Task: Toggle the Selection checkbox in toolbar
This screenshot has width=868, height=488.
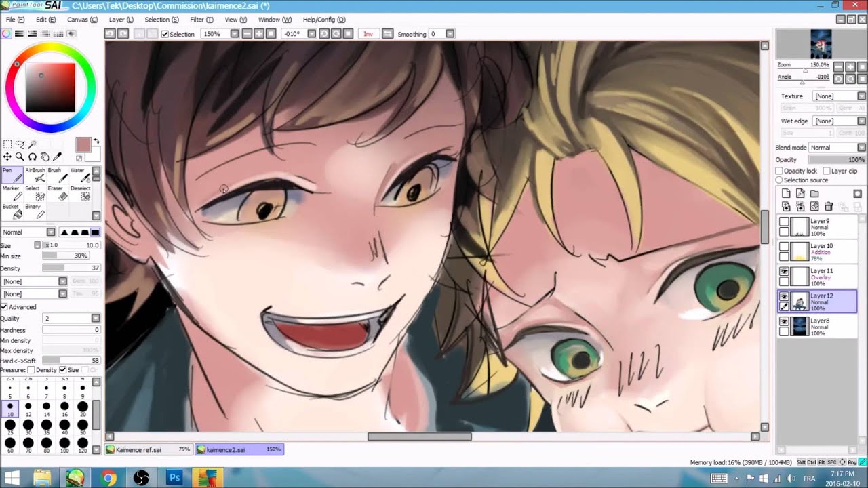Action: [165, 34]
